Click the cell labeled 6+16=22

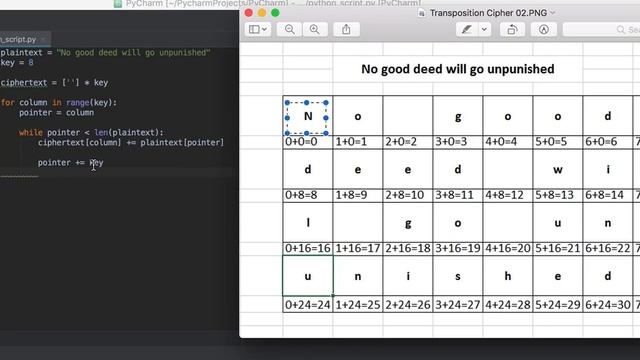click(608, 248)
